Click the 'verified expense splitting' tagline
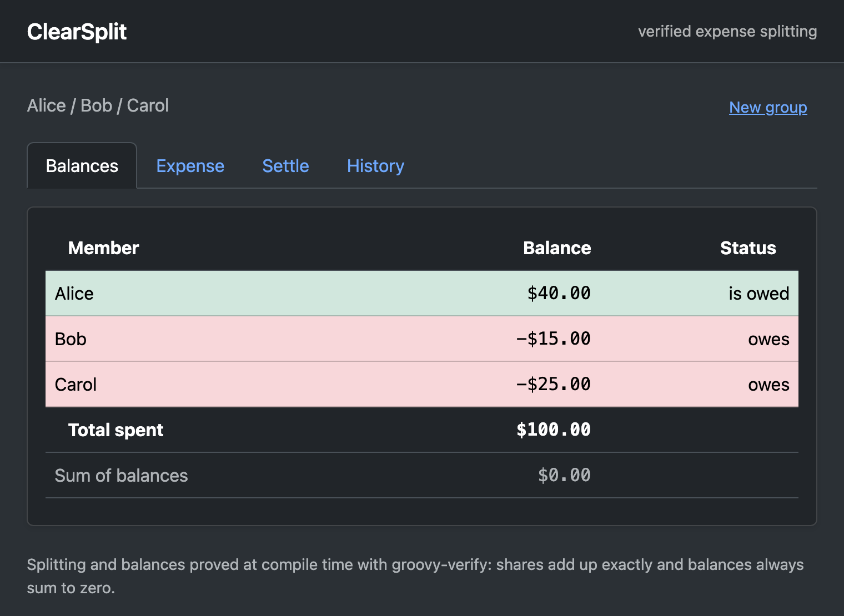The image size is (844, 616). click(x=727, y=32)
